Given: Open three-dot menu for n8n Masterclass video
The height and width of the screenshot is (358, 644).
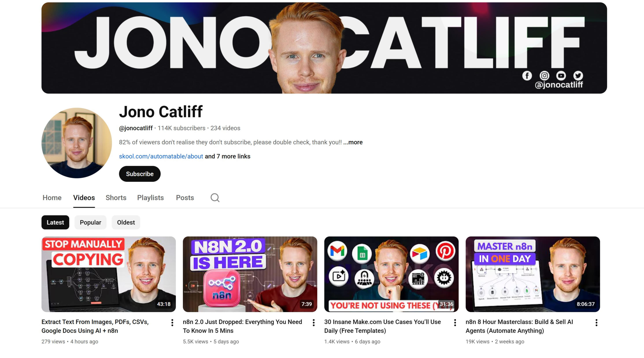Looking at the screenshot, I should (x=596, y=323).
